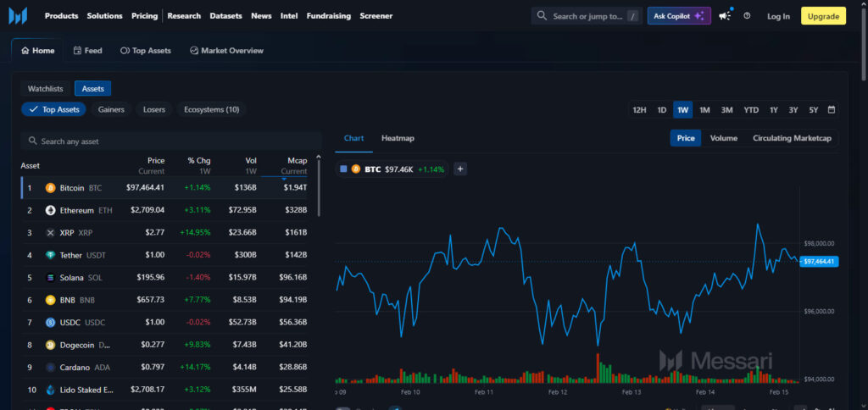868x410 pixels.
Task: Switch to the Heatmap tab
Action: click(398, 138)
